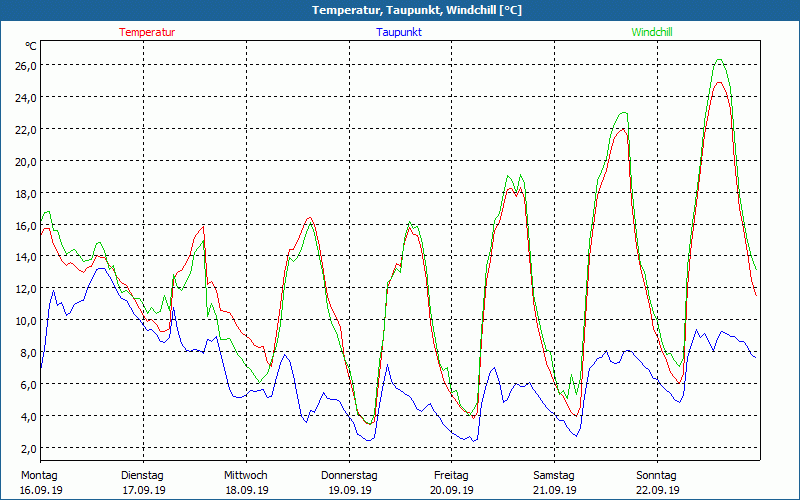This screenshot has height=500, width=800.
Task: Select the °C unit label on the axis
Action: [x=31, y=46]
